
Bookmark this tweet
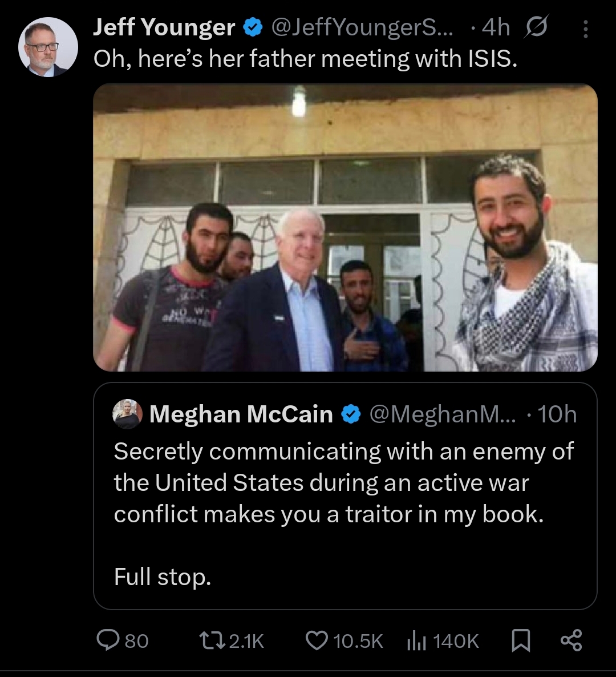tap(521, 640)
